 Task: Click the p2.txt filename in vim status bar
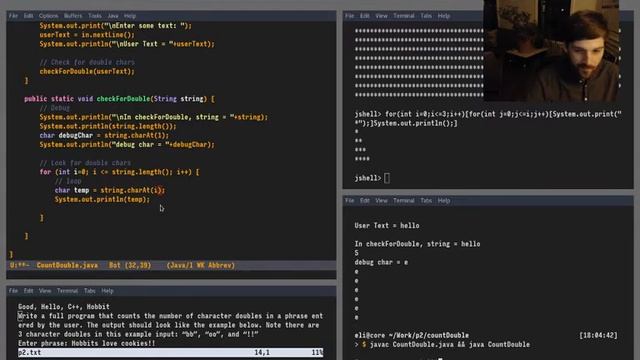(x=29, y=352)
